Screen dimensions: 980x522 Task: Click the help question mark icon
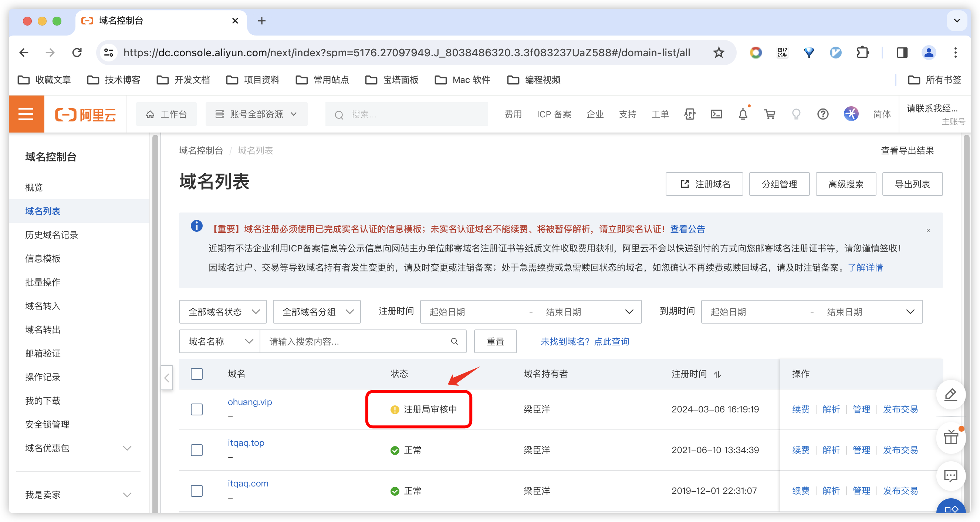coord(822,114)
